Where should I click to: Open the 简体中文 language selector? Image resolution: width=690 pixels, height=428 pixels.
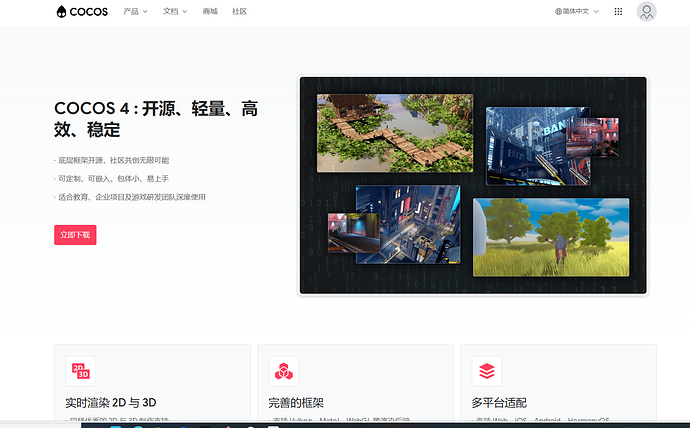point(576,11)
